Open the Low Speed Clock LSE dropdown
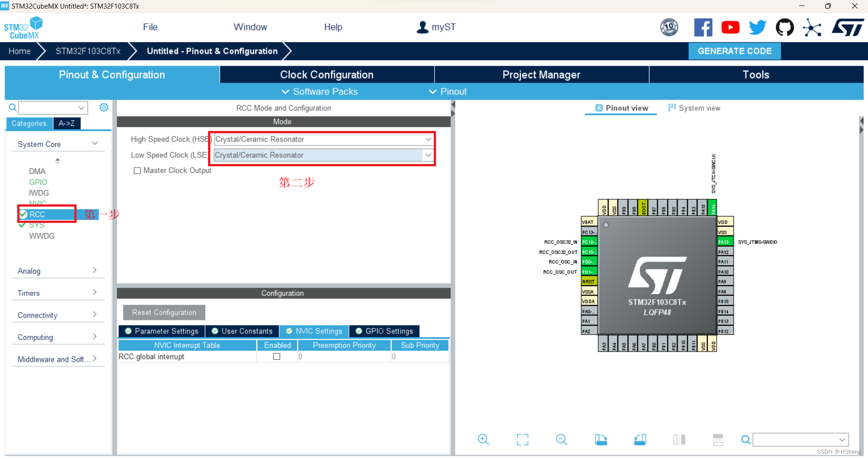868x459 pixels. (427, 155)
